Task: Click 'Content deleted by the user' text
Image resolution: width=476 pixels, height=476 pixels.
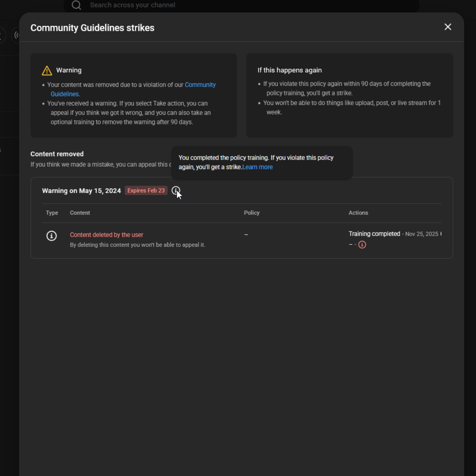Action: click(x=106, y=235)
